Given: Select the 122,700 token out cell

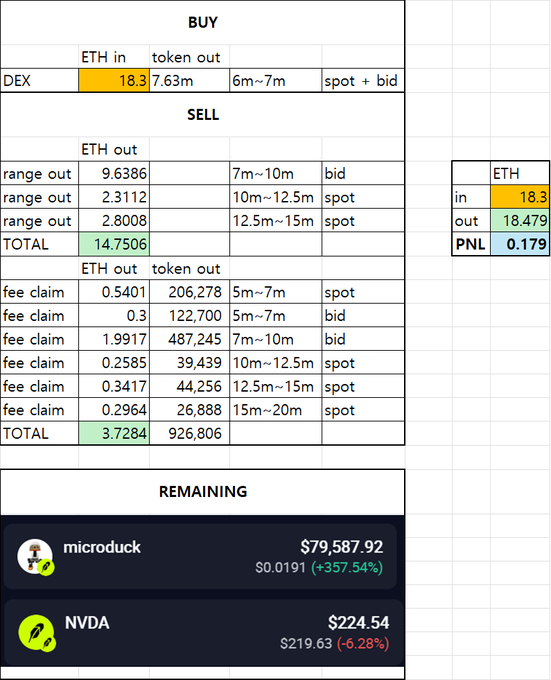Looking at the screenshot, I should 189,316.
